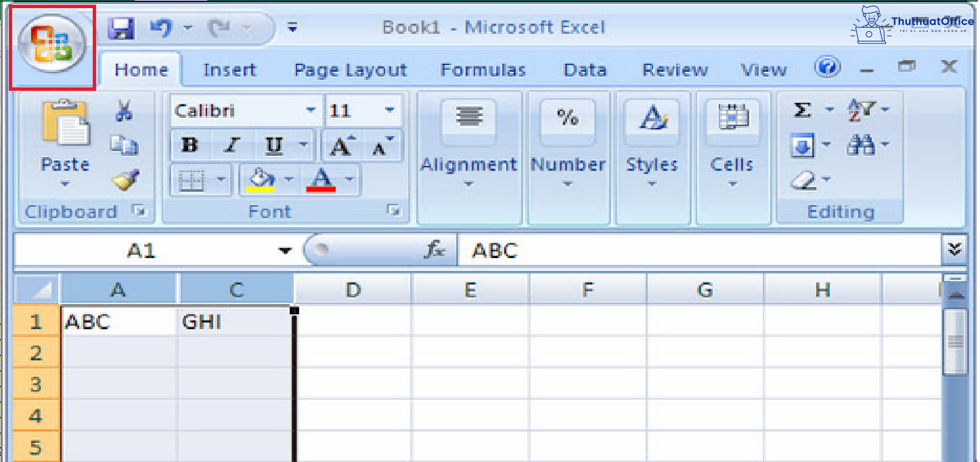Open the Office Button menu
The image size is (980, 462).
pos(51,42)
